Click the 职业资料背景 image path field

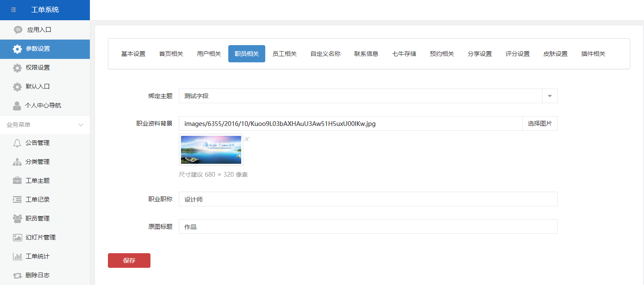click(351, 123)
